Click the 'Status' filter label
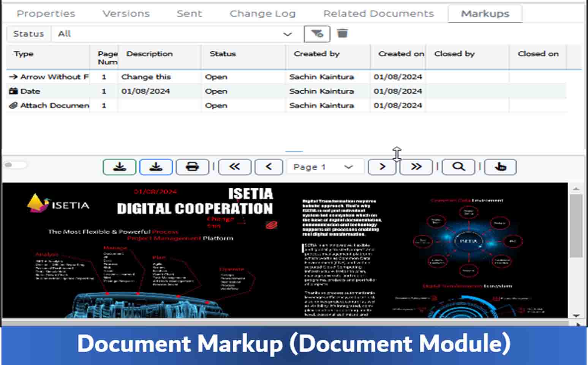Image resolution: width=588 pixels, height=365 pixels. 28,34
